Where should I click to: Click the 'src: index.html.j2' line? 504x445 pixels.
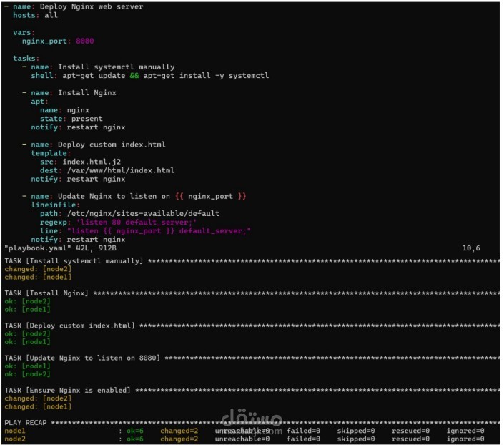point(80,162)
